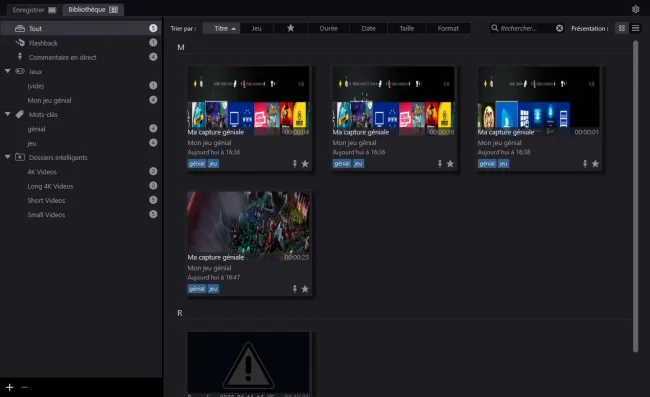Image resolution: width=650 pixels, height=397 pixels.
Task: Sort captures by Format
Action: pyautogui.click(x=448, y=28)
